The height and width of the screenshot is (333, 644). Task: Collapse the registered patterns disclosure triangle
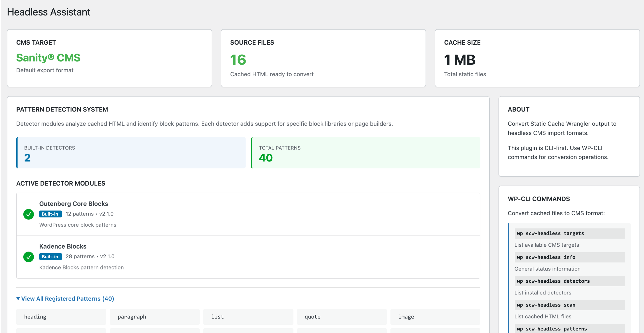tap(18, 298)
